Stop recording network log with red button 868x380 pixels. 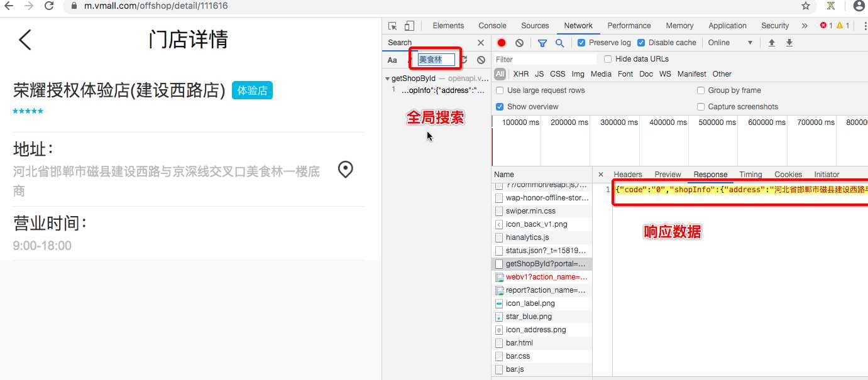[502, 43]
